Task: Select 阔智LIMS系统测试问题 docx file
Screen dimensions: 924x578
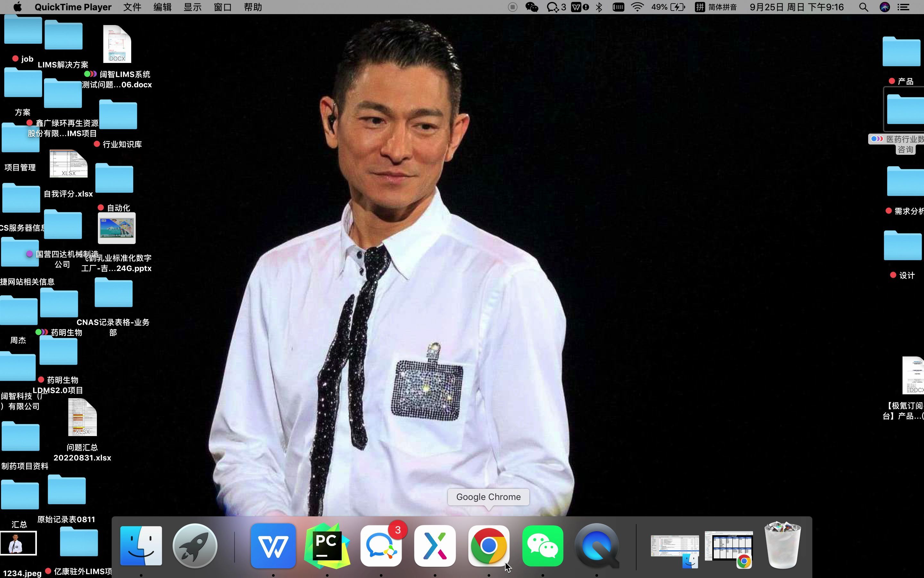Action: pyautogui.click(x=117, y=44)
